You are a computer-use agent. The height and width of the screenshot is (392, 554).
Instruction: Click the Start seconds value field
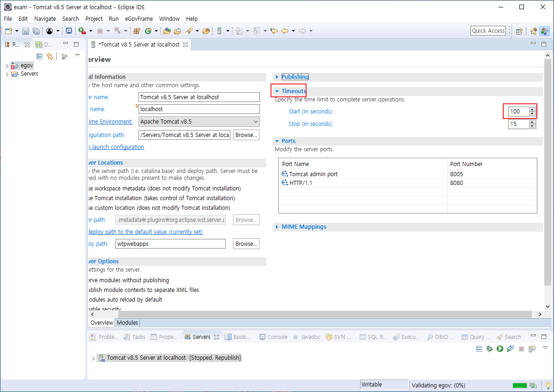tap(518, 112)
